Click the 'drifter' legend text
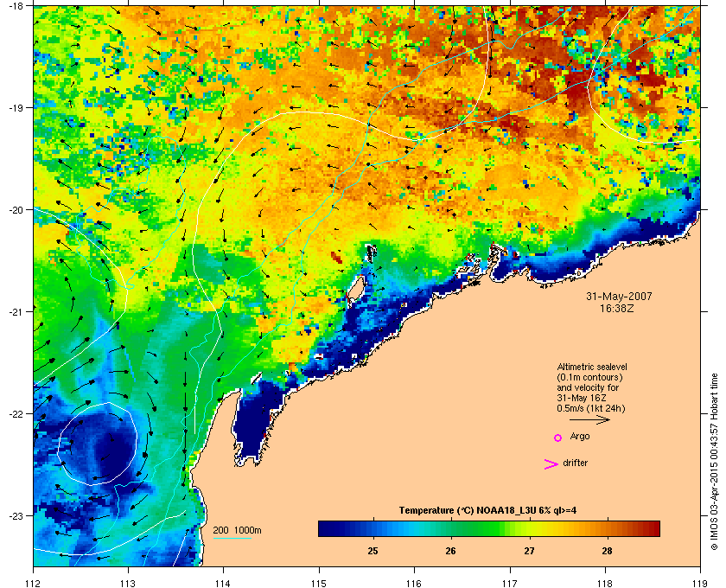The width and height of the screenshot is (726, 588). tap(575, 463)
